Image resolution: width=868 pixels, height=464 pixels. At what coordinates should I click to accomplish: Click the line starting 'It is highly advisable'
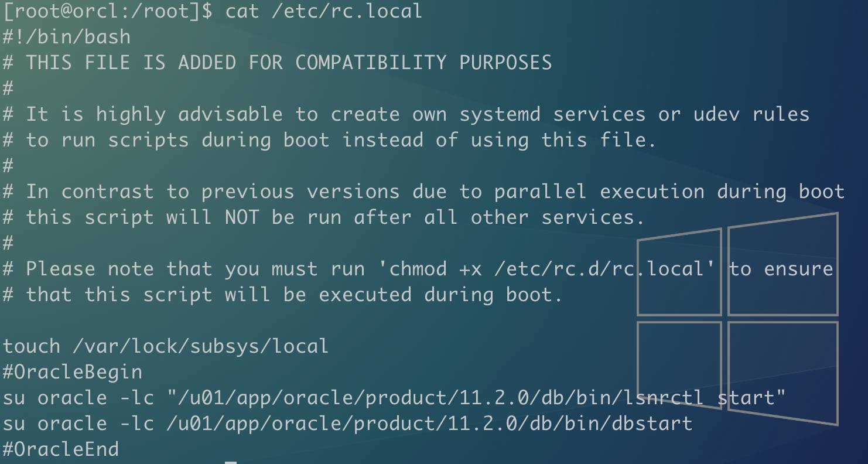(x=406, y=114)
